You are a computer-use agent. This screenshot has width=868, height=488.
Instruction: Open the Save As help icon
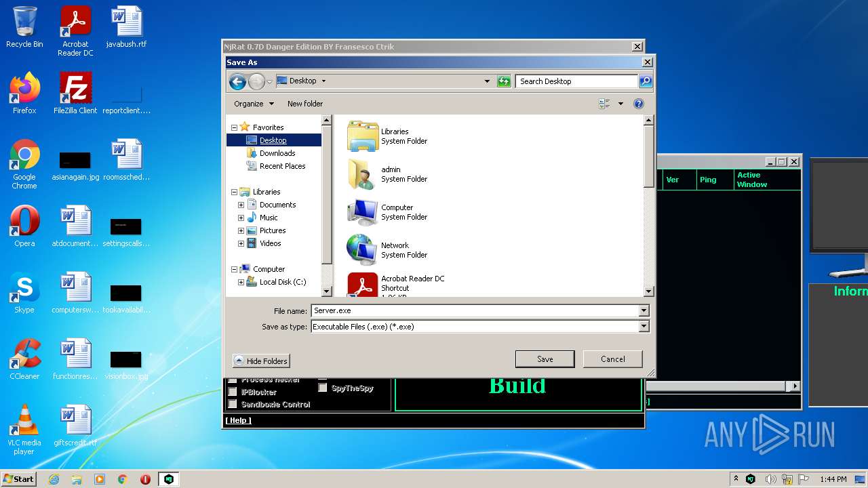pos(638,104)
